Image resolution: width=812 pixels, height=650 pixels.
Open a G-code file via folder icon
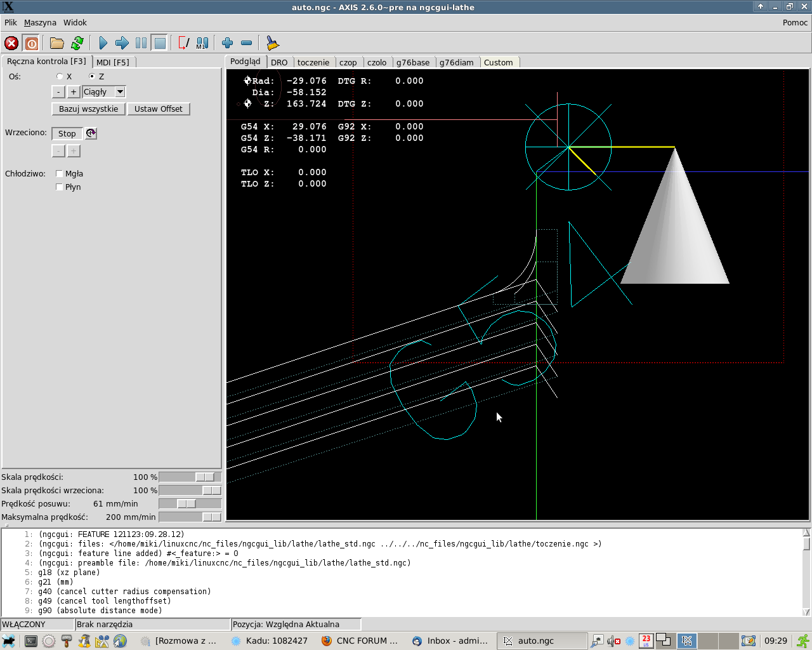click(x=57, y=43)
